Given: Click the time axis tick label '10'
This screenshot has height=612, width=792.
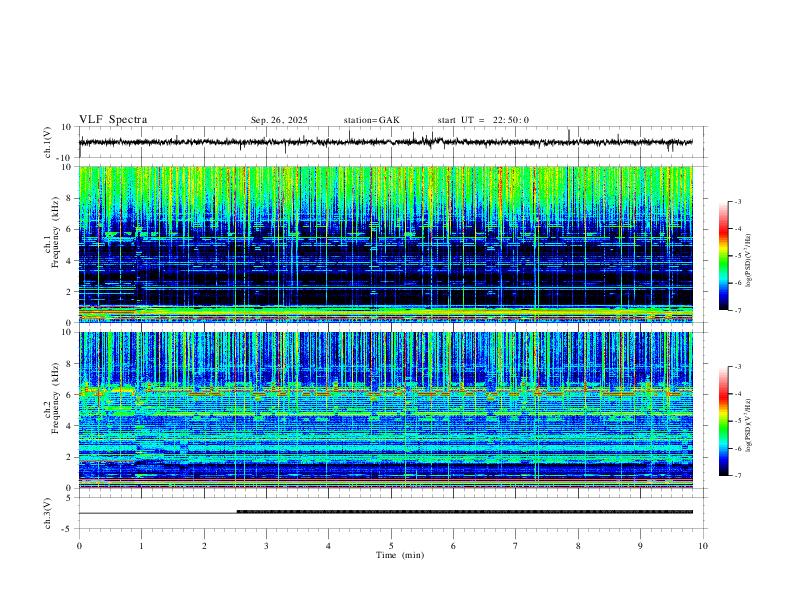Looking at the screenshot, I should click(x=703, y=546).
